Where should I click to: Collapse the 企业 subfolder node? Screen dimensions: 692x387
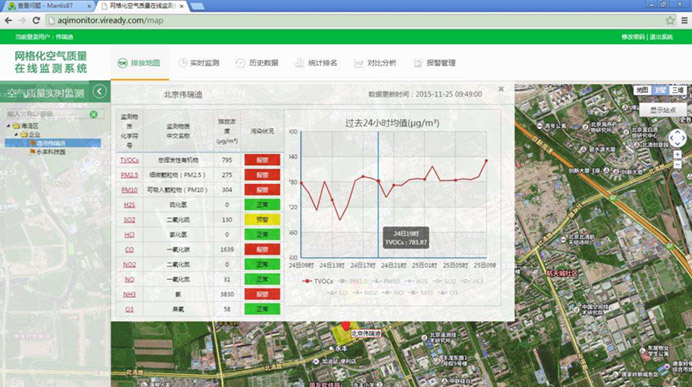coord(16,134)
